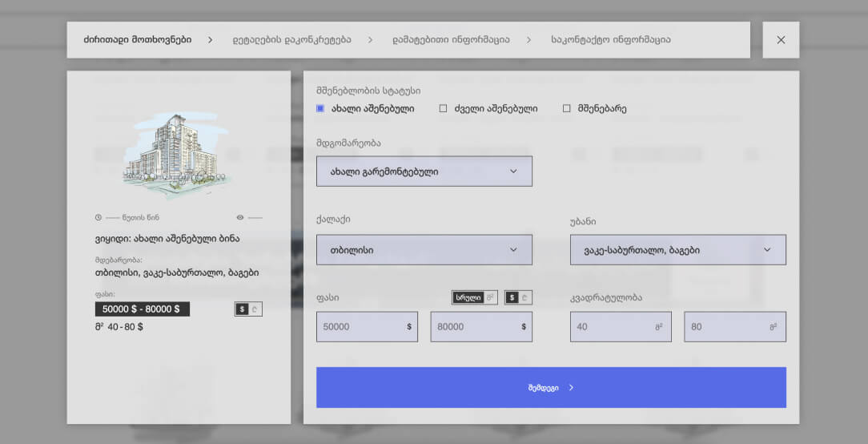Click the მ² 40 - 80 $ text
Image resolution: width=868 pixels, height=444 pixels.
pyautogui.click(x=119, y=327)
